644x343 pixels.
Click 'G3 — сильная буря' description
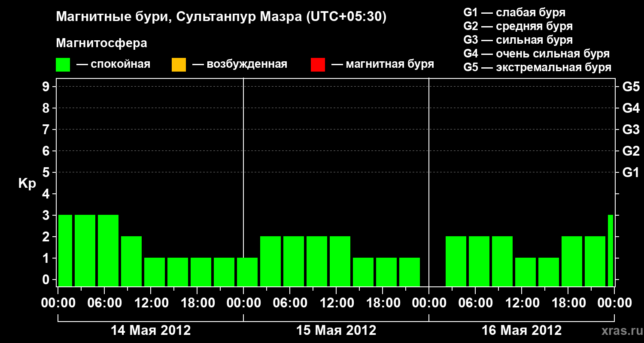(x=518, y=40)
